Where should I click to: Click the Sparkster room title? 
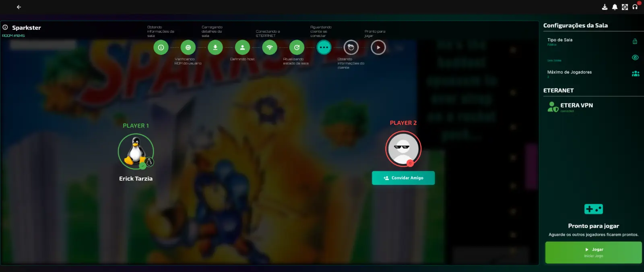[x=27, y=27]
